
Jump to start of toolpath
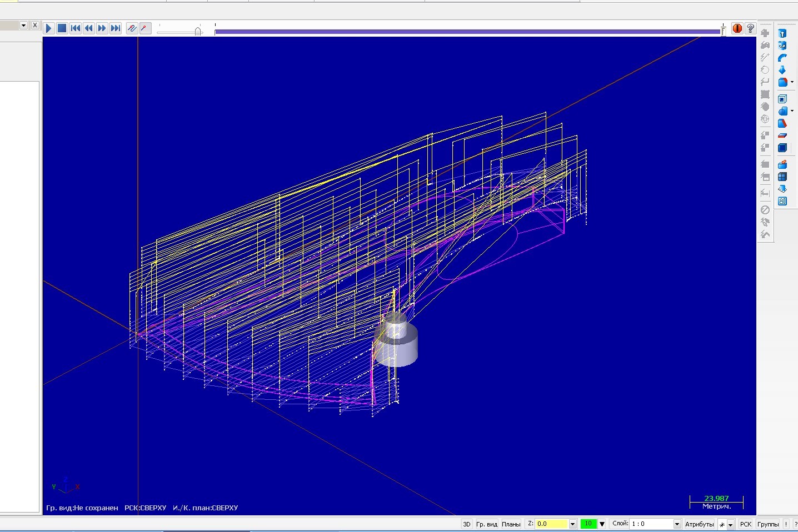pyautogui.click(x=76, y=28)
